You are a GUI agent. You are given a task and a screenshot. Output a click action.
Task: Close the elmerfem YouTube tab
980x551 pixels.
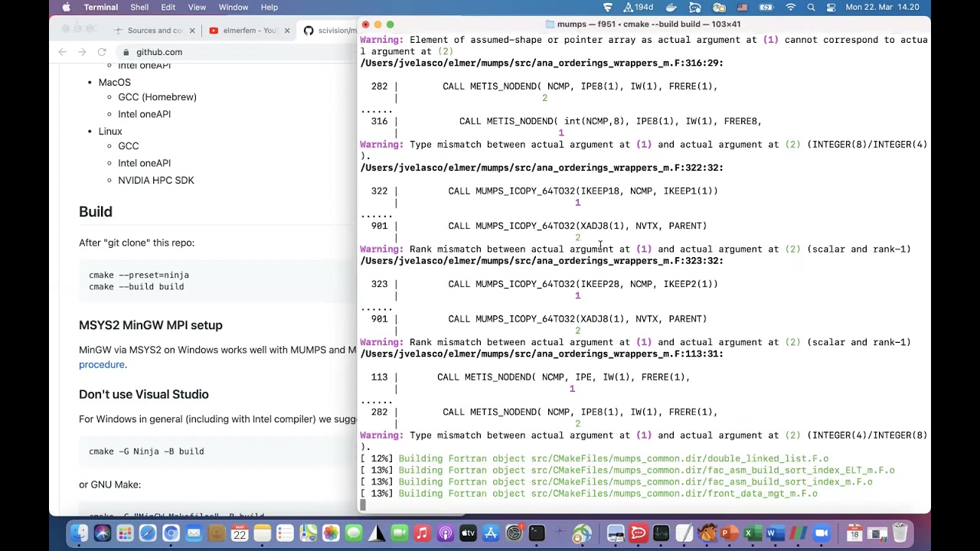[287, 31]
